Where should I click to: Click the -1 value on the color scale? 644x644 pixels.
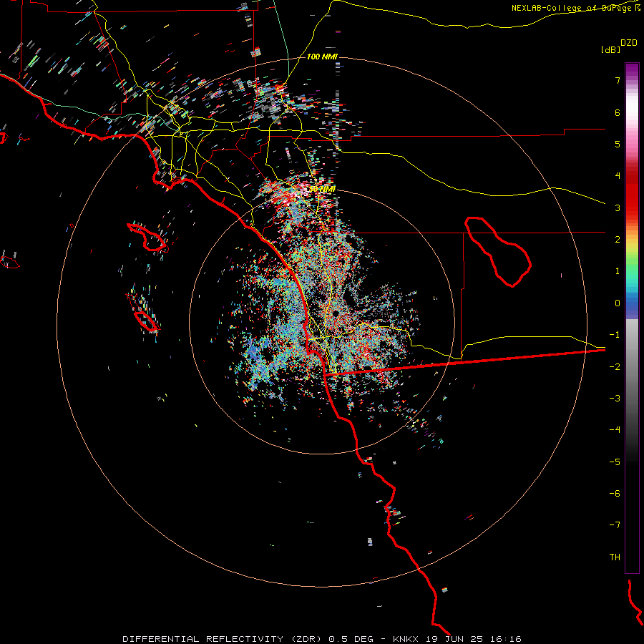(615, 335)
